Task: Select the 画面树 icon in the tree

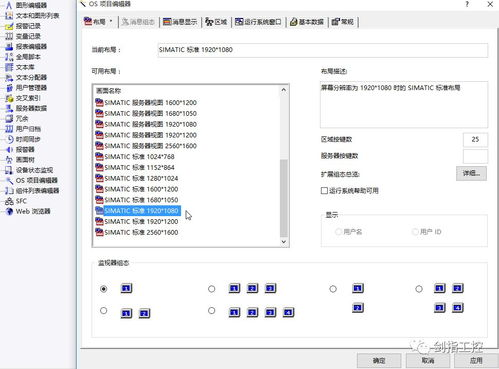Action: [x=9, y=160]
